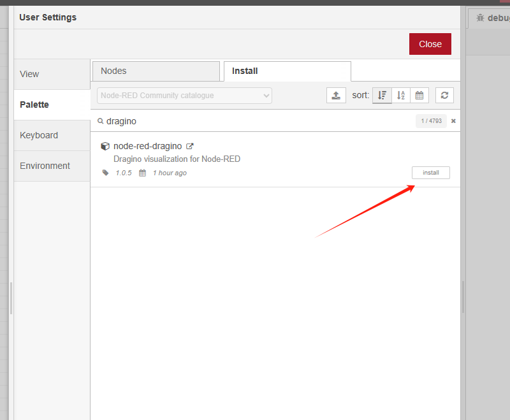
Task: Click the search magnifier icon
Action: [101, 121]
